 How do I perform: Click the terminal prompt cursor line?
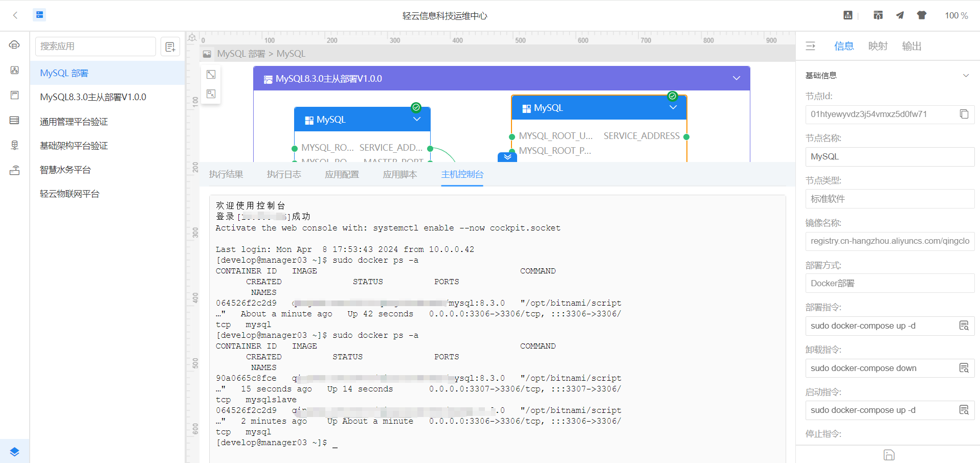click(277, 443)
